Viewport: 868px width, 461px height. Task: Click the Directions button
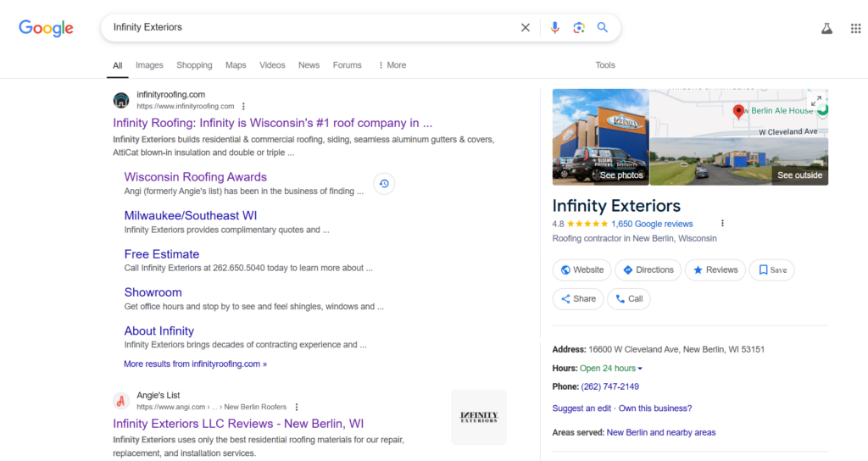pyautogui.click(x=648, y=270)
